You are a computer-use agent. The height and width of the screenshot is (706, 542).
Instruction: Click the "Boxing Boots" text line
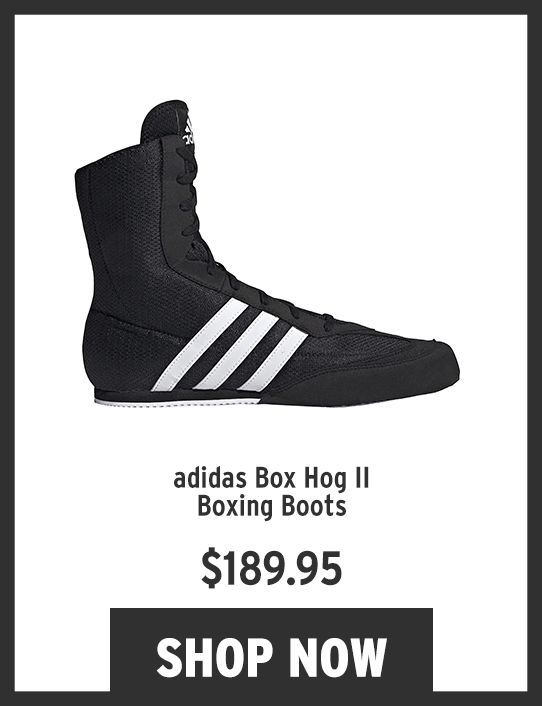272,507
